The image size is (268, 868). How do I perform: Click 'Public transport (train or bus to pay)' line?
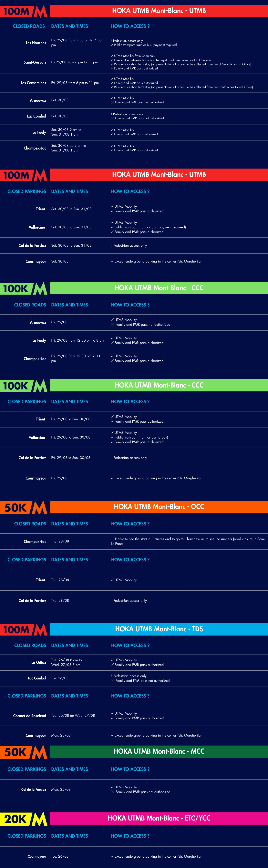[139, 437]
